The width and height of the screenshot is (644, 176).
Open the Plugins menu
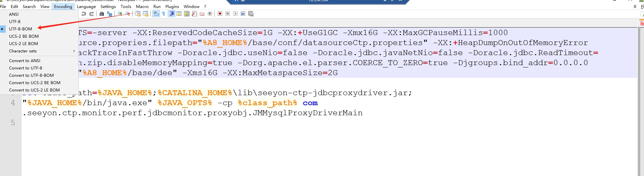coord(172,6)
